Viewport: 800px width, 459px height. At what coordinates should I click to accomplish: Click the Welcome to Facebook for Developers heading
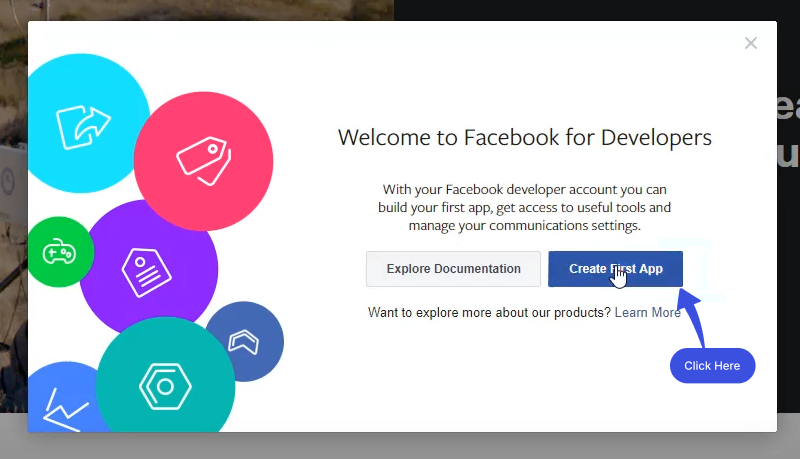click(x=524, y=138)
